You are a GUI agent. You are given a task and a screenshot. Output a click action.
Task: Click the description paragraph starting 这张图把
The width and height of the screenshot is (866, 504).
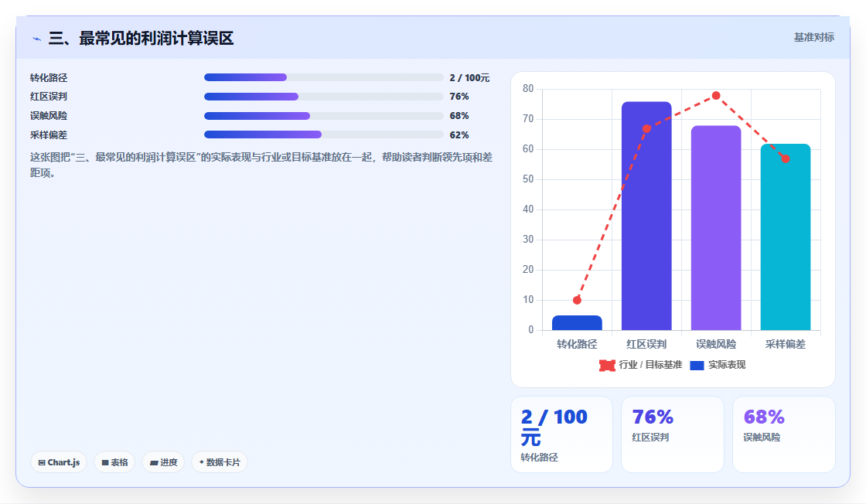261,165
